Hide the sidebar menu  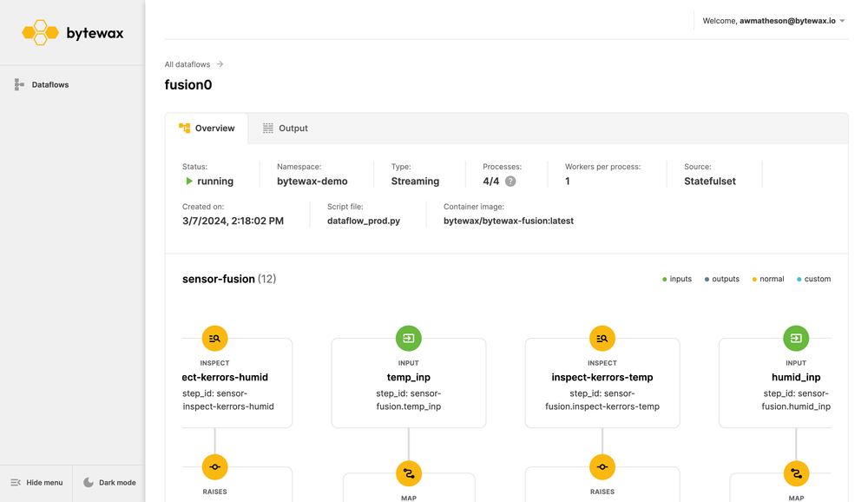pyautogui.click(x=36, y=482)
